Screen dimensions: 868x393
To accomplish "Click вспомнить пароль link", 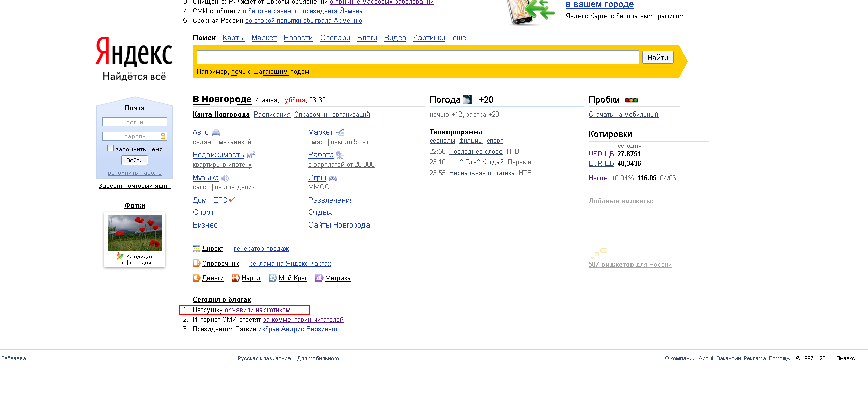I will tap(135, 173).
